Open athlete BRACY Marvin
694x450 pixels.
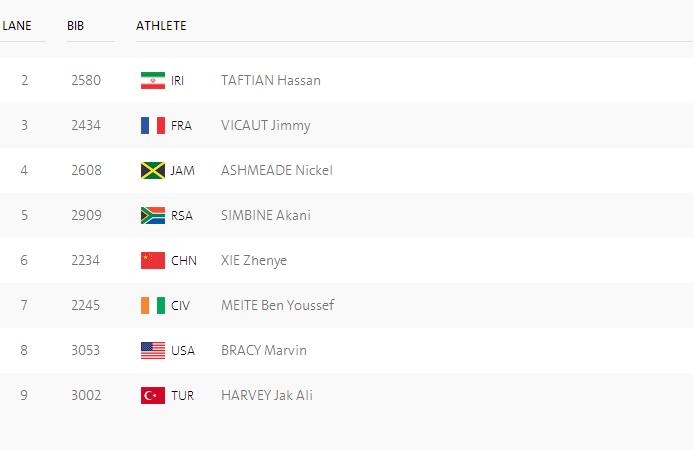tap(264, 350)
